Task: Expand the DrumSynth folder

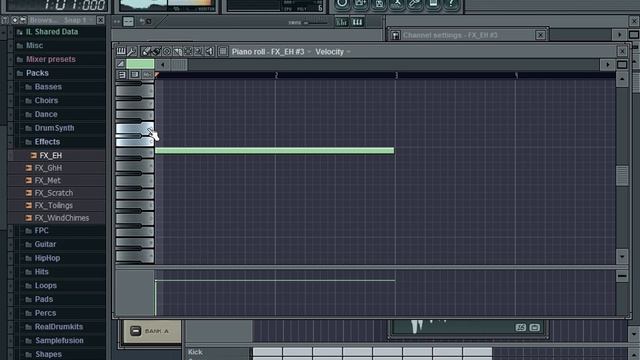Action: click(54, 128)
